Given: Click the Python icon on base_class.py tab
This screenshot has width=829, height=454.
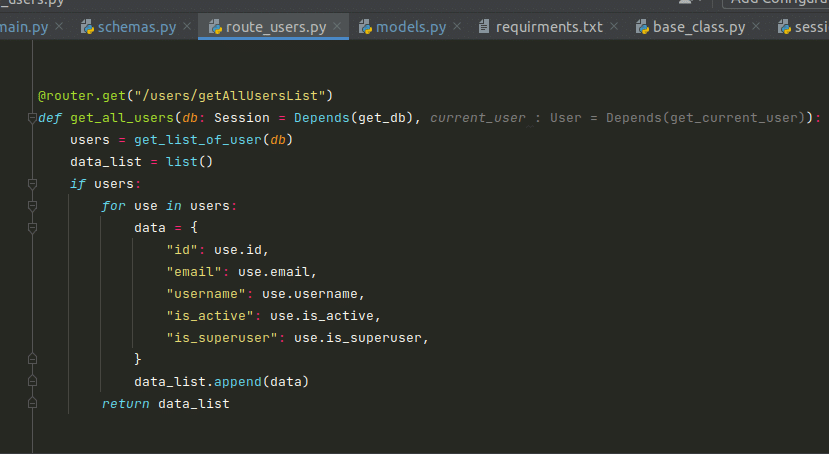Looking at the screenshot, I should (x=642, y=26).
